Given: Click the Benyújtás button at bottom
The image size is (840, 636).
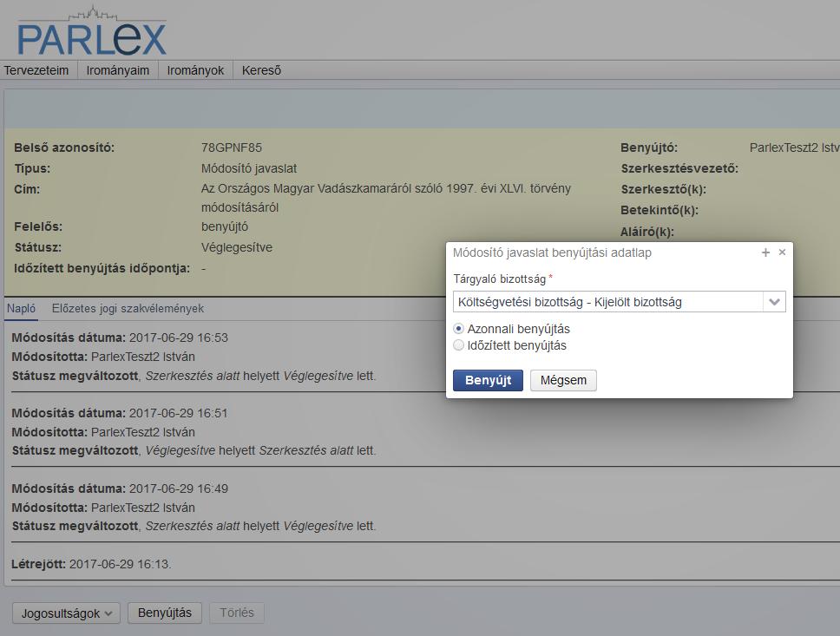Looking at the screenshot, I should click(x=165, y=613).
